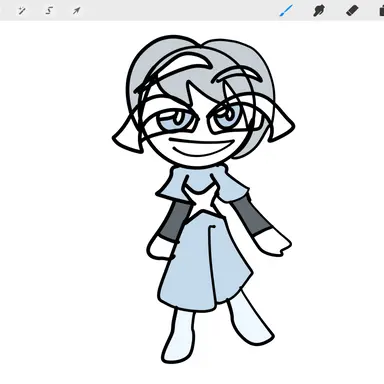Select the Eraser tool

(x=352, y=10)
